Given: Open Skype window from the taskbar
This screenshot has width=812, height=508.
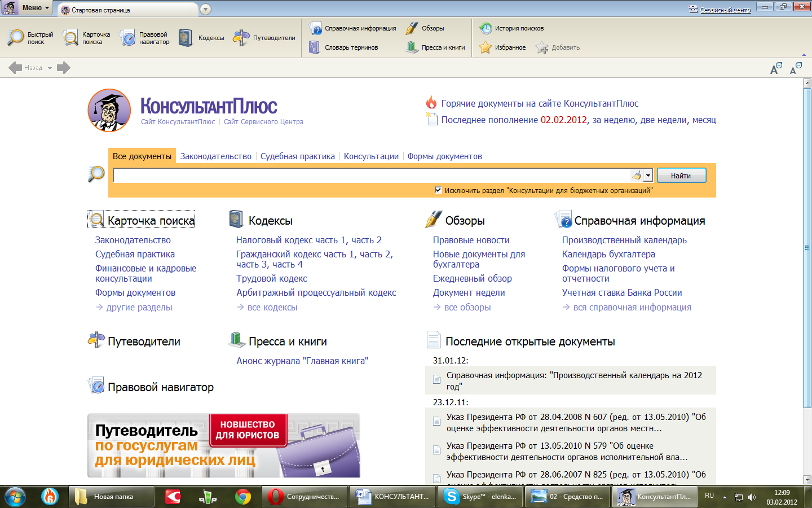Looking at the screenshot, I should pyautogui.click(x=481, y=497).
